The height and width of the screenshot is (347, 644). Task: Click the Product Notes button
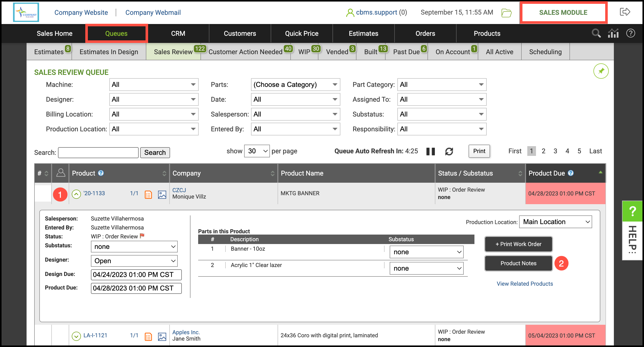518,263
